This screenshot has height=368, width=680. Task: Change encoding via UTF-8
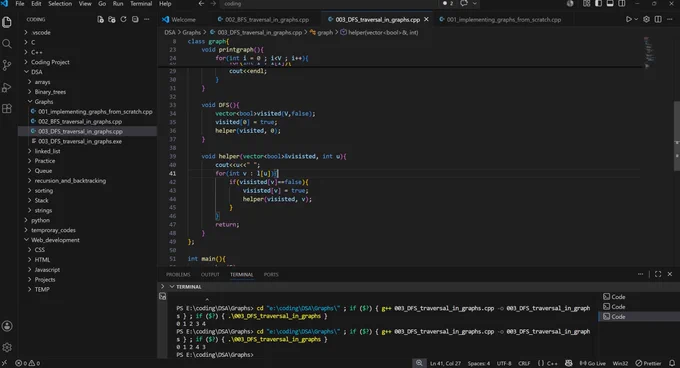(504, 363)
